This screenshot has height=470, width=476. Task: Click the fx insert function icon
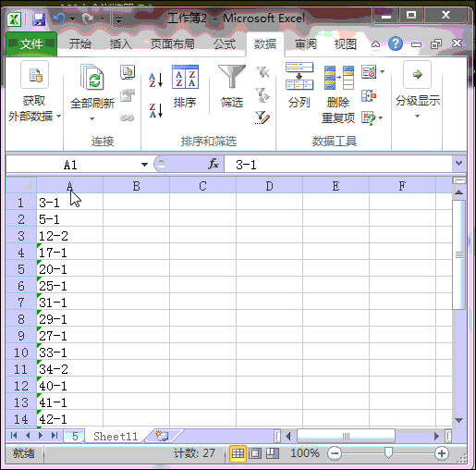pos(214,164)
